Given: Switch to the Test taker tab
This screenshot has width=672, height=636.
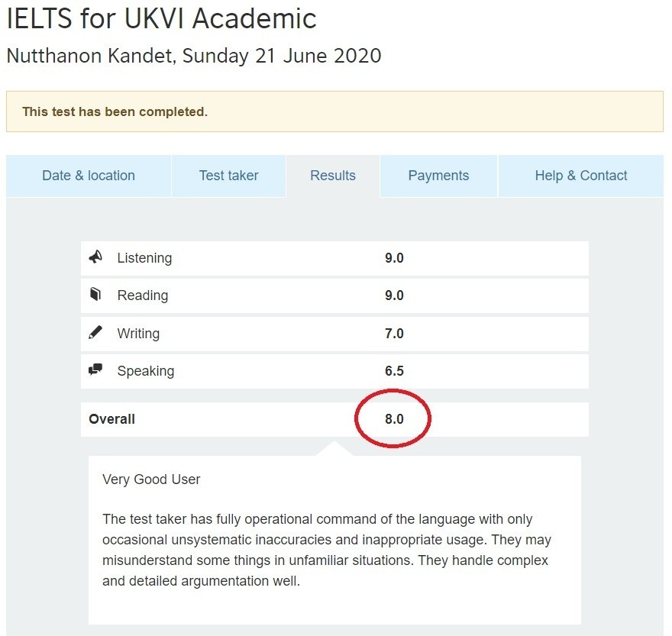Looking at the screenshot, I should [x=228, y=176].
